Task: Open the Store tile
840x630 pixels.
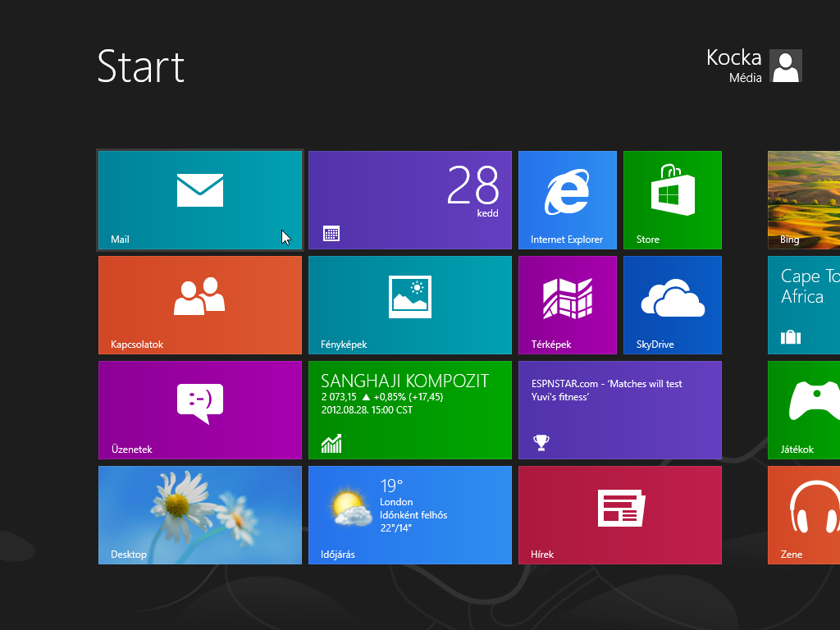Action: [673, 199]
